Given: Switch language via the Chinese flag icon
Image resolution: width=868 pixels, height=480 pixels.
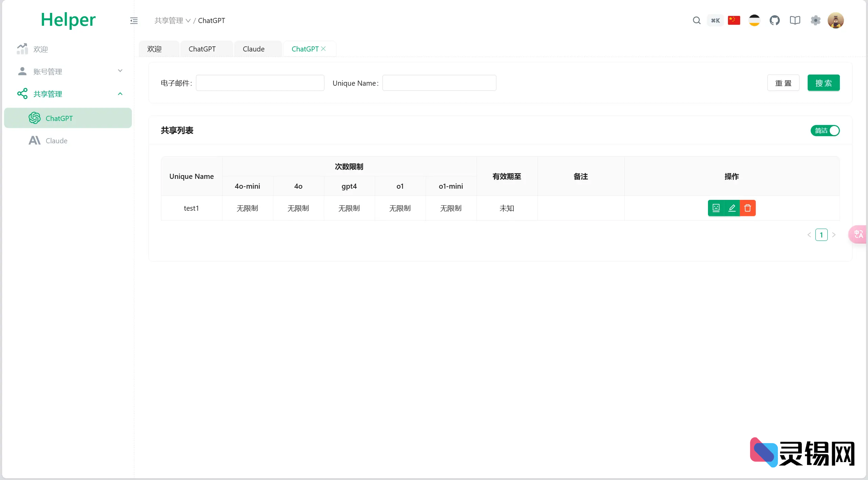Looking at the screenshot, I should click(734, 20).
